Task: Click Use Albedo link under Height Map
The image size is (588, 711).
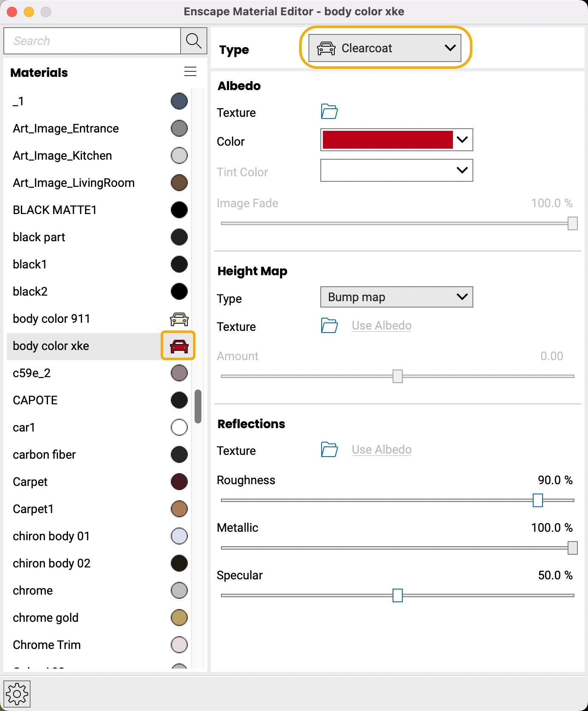Action: (x=382, y=326)
